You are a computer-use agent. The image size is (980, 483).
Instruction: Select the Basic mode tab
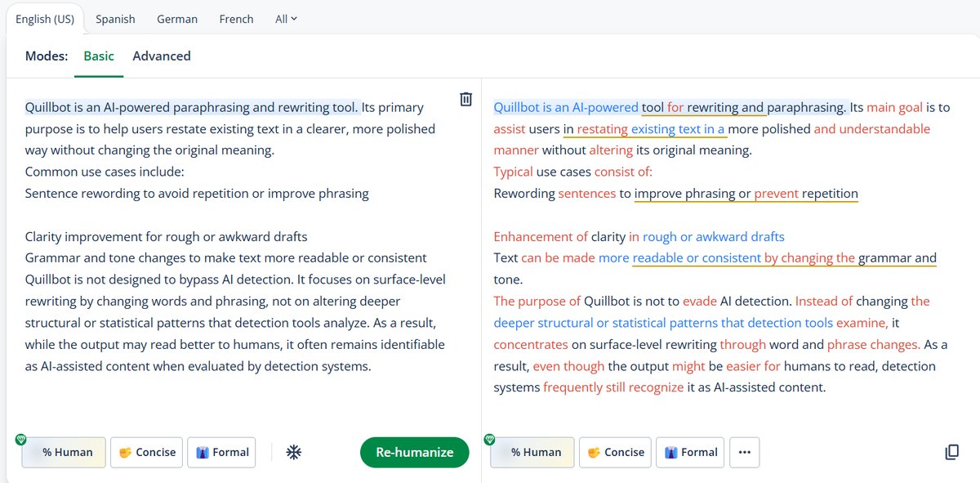[x=99, y=56]
